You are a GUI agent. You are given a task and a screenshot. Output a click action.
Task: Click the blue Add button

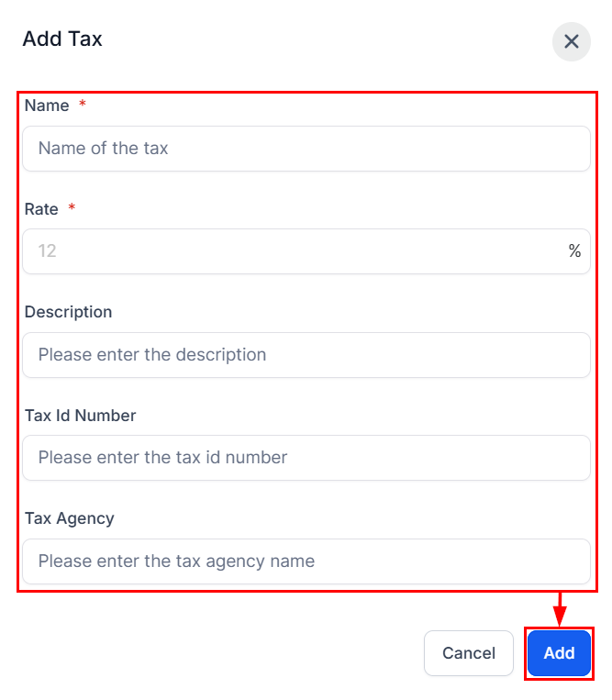click(x=559, y=653)
